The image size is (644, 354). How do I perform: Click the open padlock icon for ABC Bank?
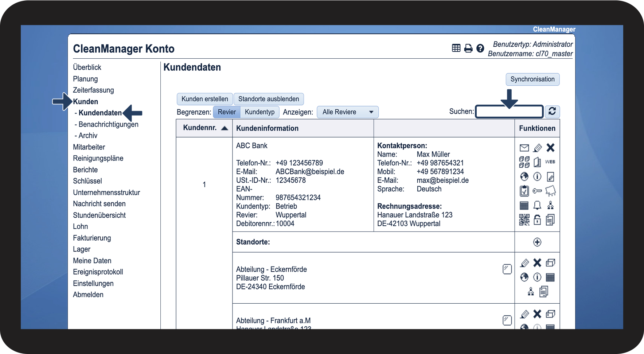click(537, 219)
